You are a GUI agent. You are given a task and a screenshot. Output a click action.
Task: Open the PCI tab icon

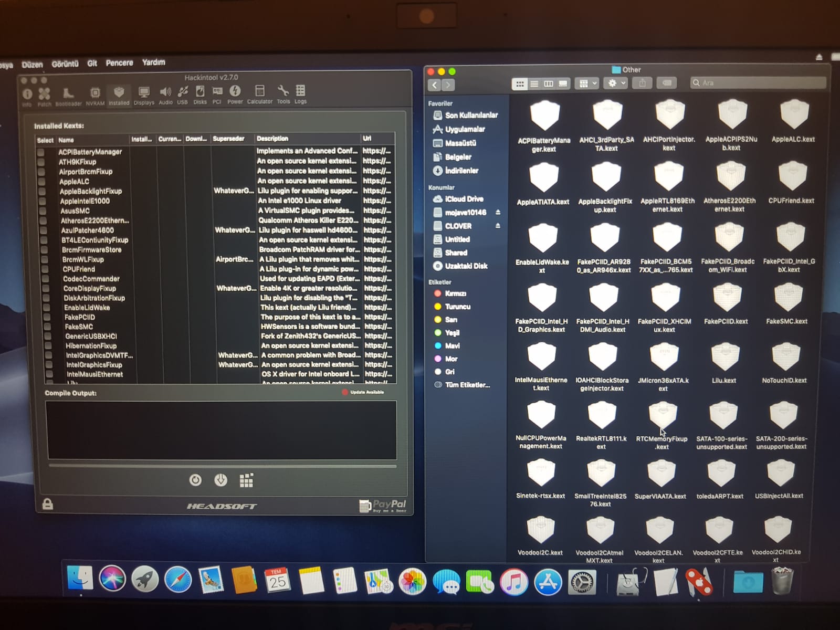[217, 94]
